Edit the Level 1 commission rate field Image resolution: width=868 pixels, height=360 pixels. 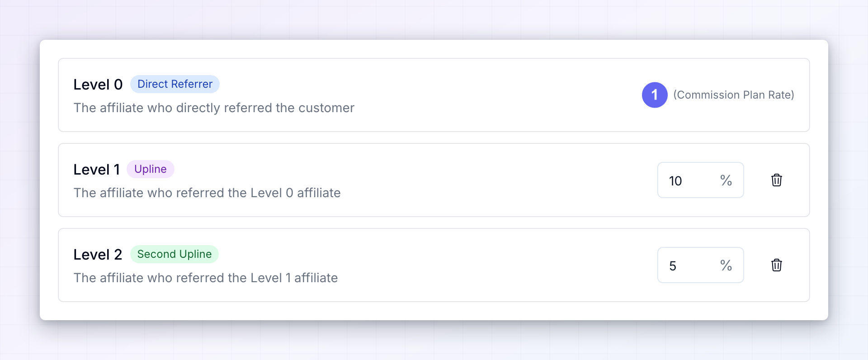point(701,180)
